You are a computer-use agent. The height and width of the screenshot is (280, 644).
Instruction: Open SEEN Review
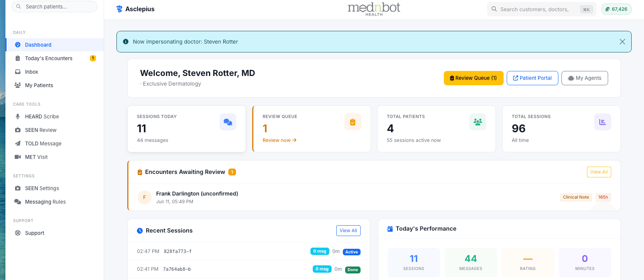coord(55,130)
